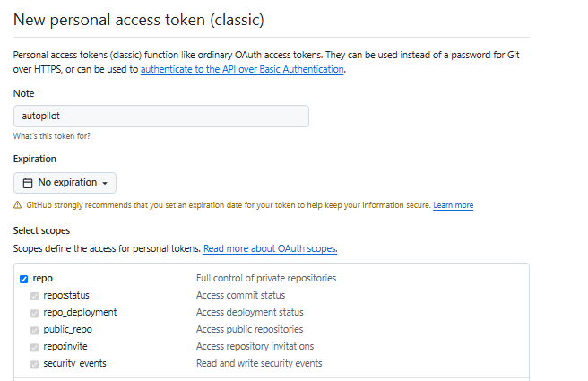The height and width of the screenshot is (381, 588).
Task: Uncheck the repo scope checkbox
Action: [23, 279]
